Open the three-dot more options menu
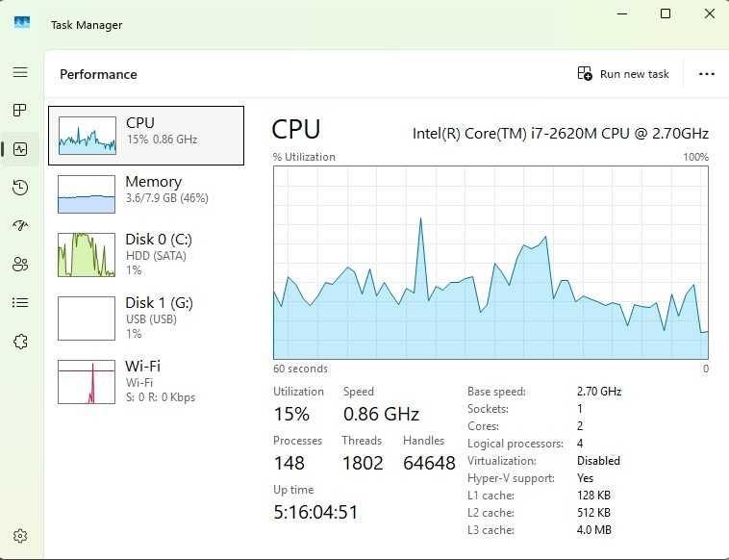 pyautogui.click(x=706, y=74)
